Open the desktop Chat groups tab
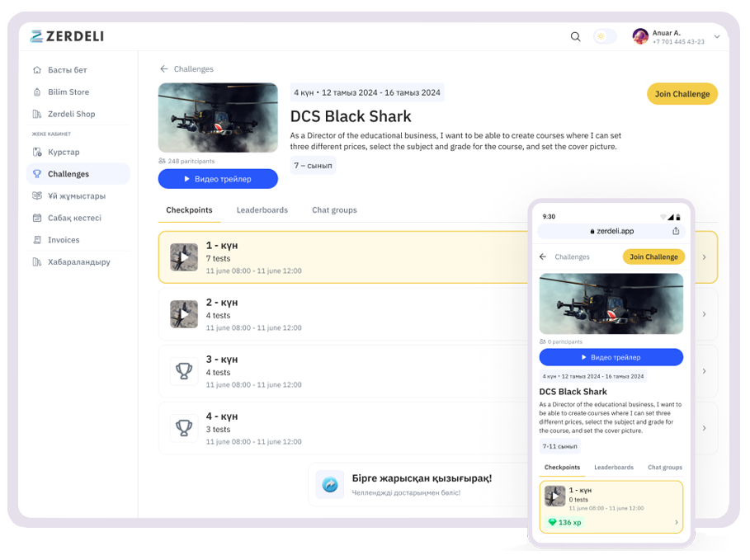This screenshot has width=750, height=560. (x=334, y=210)
